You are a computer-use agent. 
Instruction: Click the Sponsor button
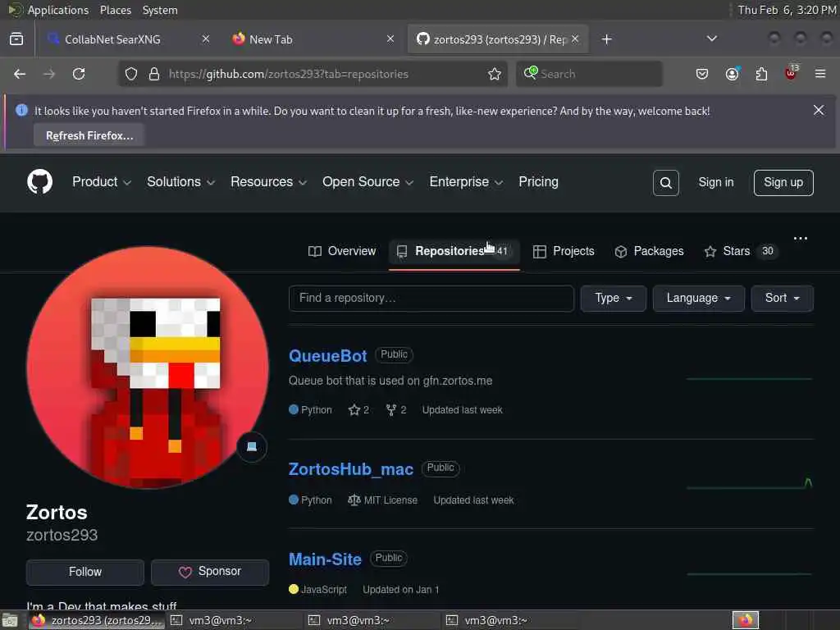(x=210, y=572)
